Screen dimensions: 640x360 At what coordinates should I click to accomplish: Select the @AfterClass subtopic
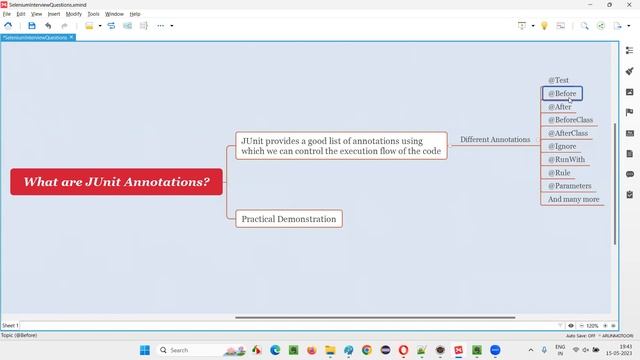pos(568,133)
